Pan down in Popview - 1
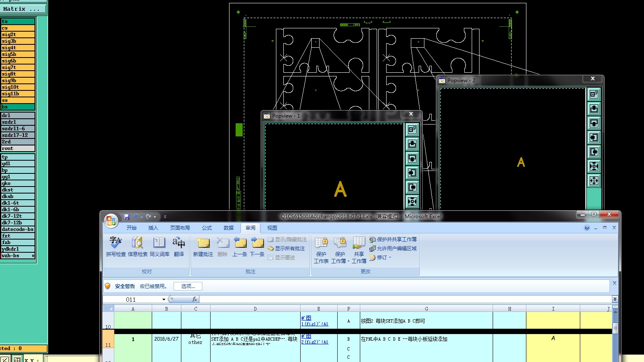 412,158
